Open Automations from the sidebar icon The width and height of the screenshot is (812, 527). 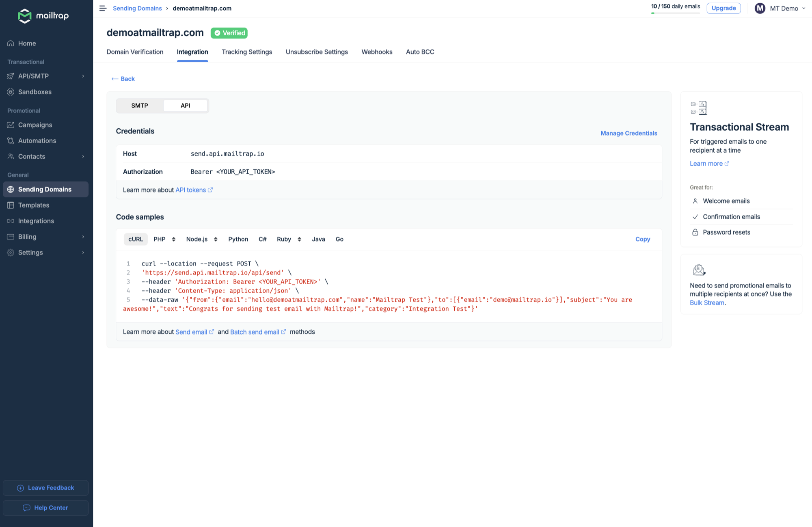pos(11,140)
